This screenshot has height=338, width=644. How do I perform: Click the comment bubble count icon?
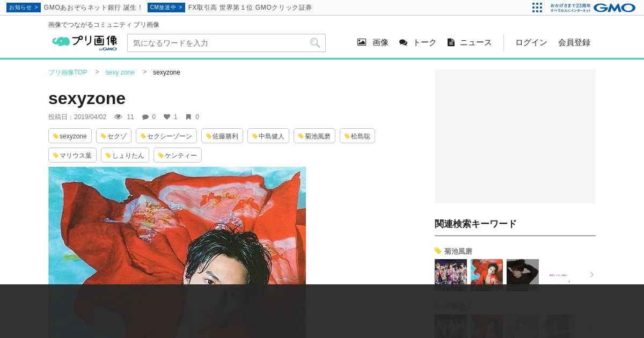[145, 117]
